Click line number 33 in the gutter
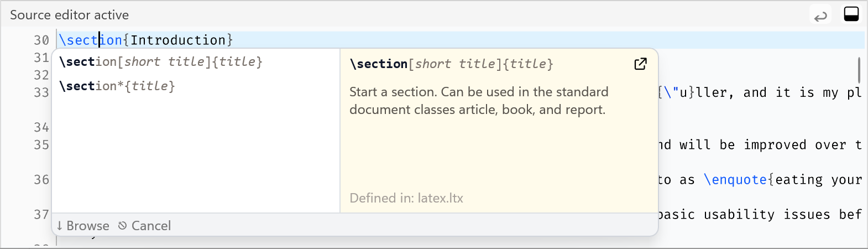This screenshot has height=249, width=868. (41, 92)
